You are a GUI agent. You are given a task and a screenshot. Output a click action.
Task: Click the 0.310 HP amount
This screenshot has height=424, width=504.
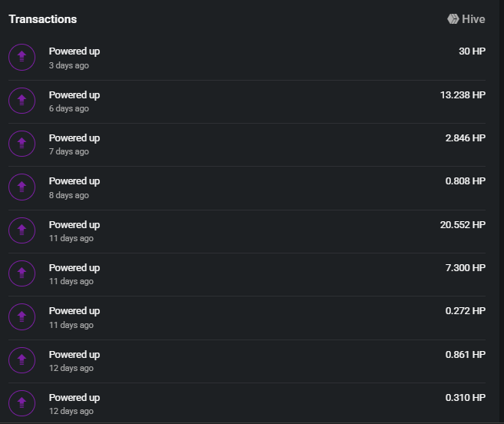click(x=465, y=398)
